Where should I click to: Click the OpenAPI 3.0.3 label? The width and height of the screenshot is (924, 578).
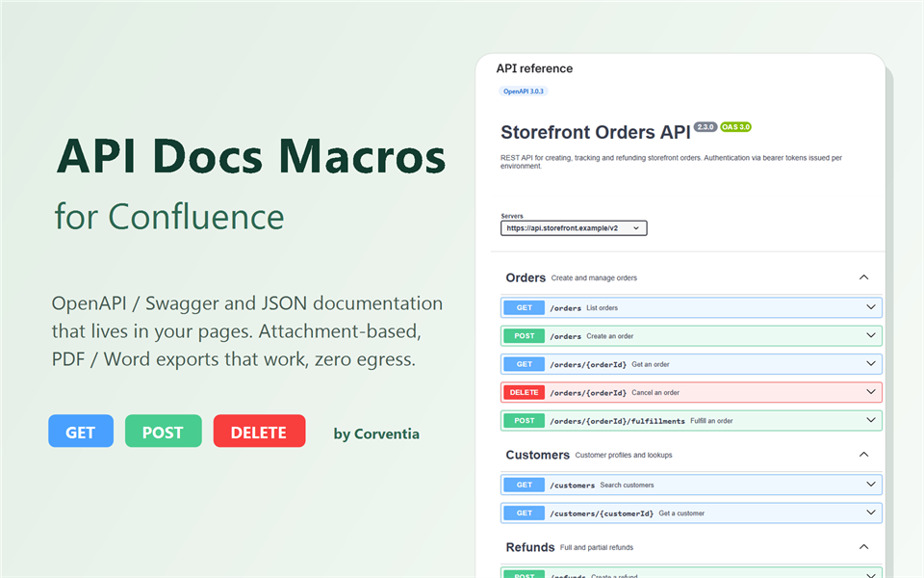[x=524, y=92]
